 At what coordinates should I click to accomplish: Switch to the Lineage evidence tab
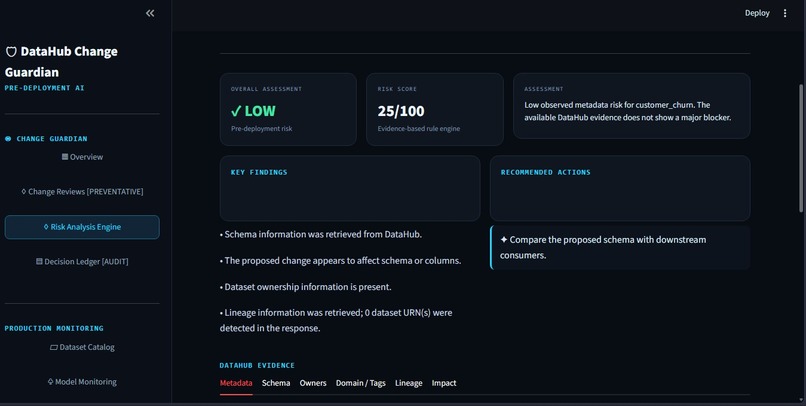click(409, 383)
